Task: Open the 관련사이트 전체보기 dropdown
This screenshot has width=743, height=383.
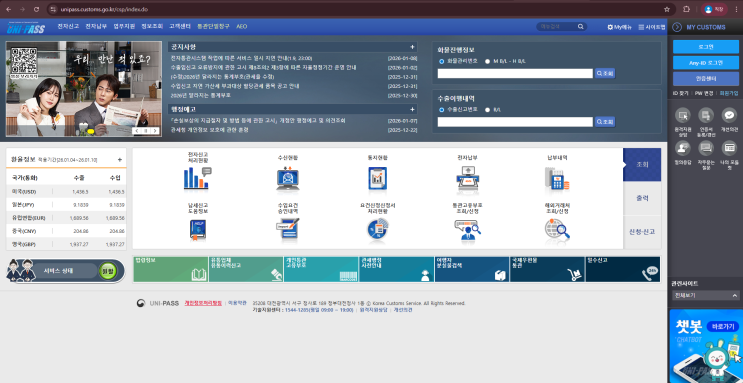Action: pos(705,295)
